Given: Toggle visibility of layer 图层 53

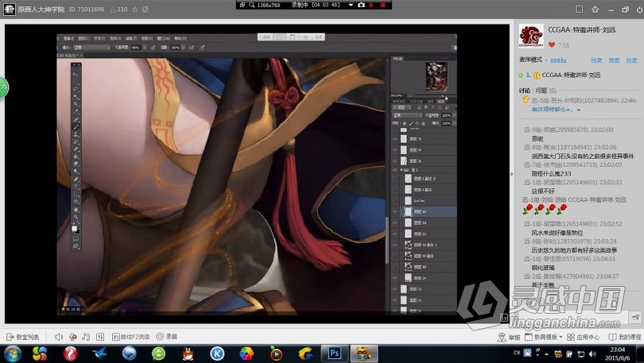Looking at the screenshot, I should pyautogui.click(x=394, y=234).
